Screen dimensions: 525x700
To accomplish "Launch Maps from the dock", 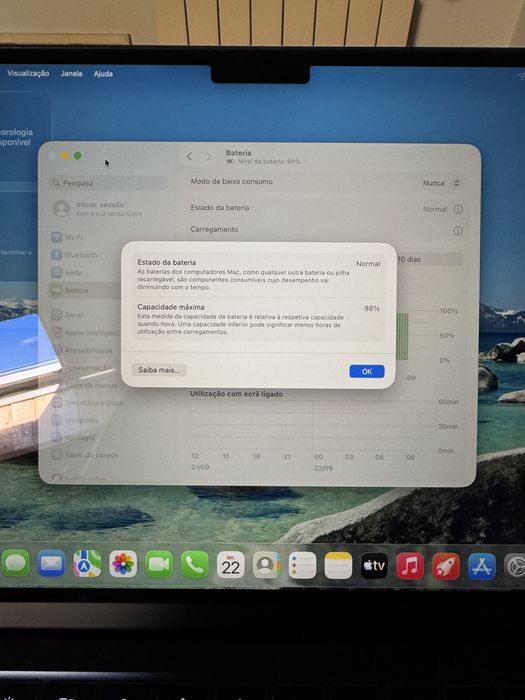I will 87,564.
